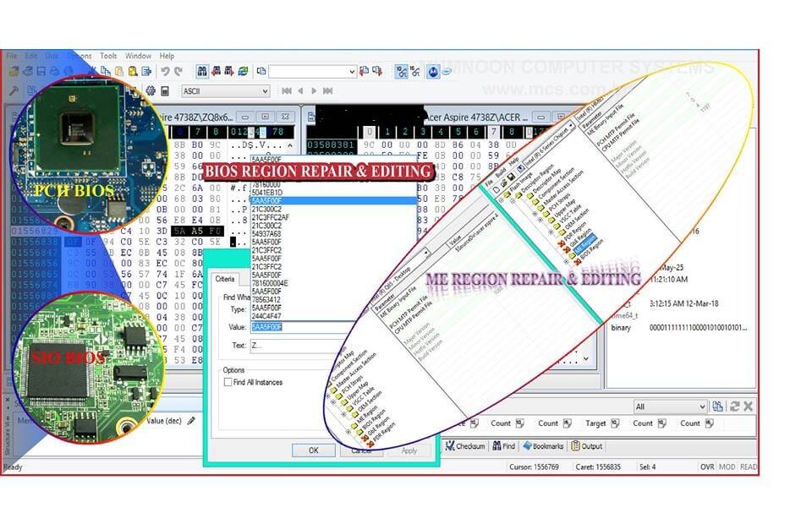The image size is (812, 513).
Task: Select 78563412 entry in the value list
Action: point(266,300)
